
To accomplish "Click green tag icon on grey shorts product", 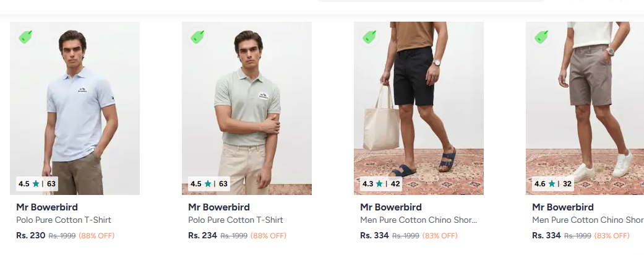I will (x=541, y=37).
